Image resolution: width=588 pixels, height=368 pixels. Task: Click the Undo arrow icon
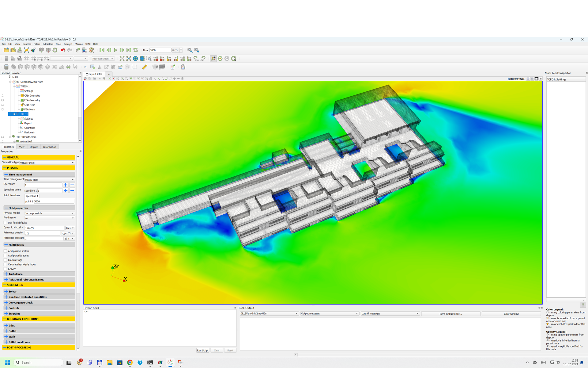click(63, 50)
